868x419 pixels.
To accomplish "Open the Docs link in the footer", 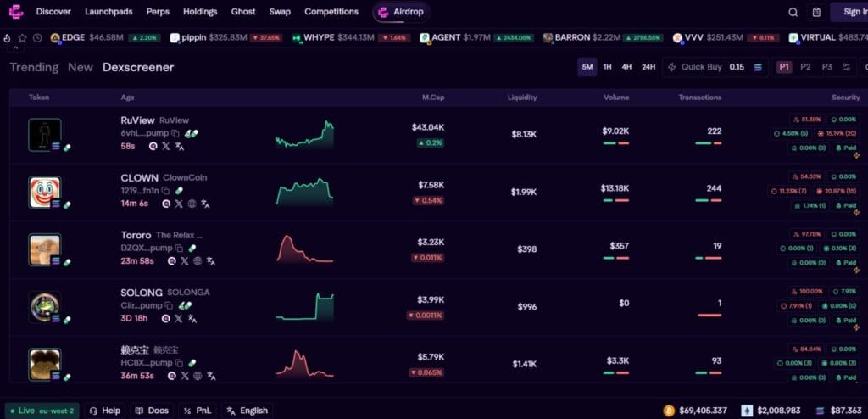I will coord(153,411).
